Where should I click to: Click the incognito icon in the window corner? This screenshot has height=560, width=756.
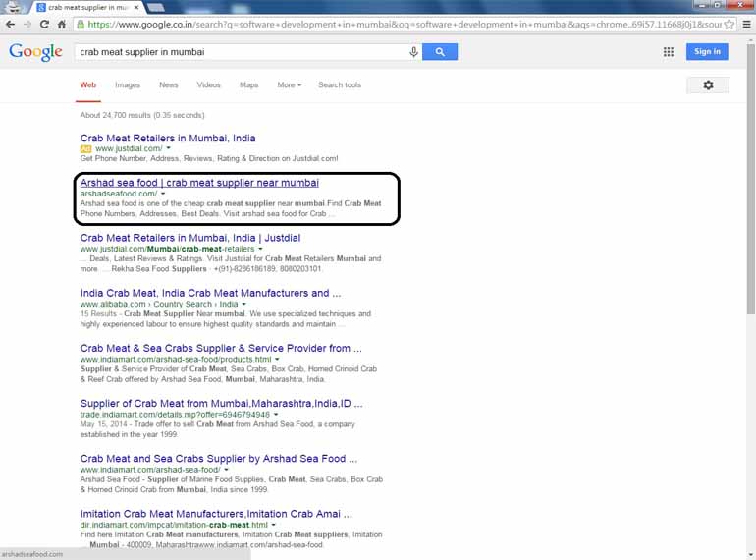(15, 7)
